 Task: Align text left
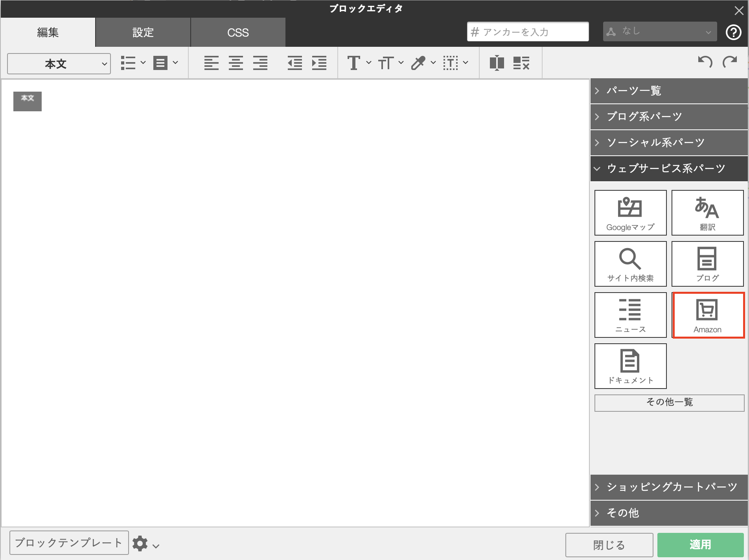pos(211,63)
